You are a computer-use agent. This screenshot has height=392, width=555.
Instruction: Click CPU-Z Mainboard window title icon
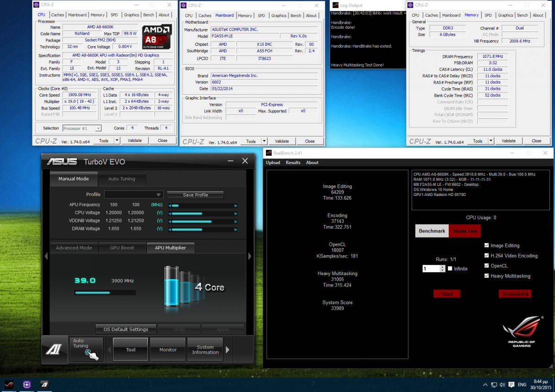[183, 5]
